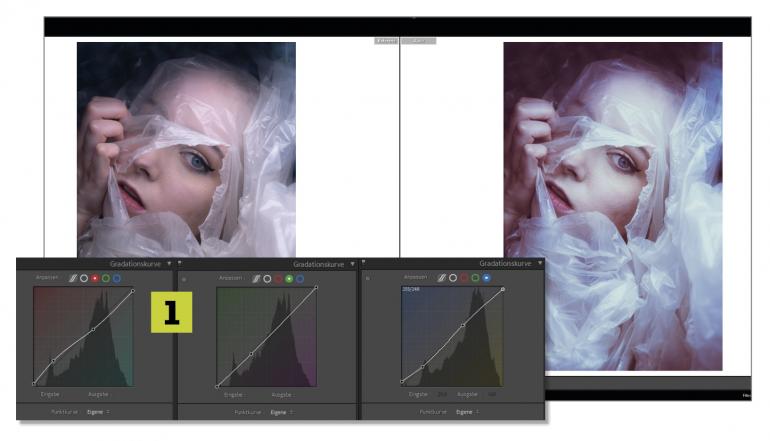Choose red channel in left panel
This screenshot has height=441, width=770.
95,278
